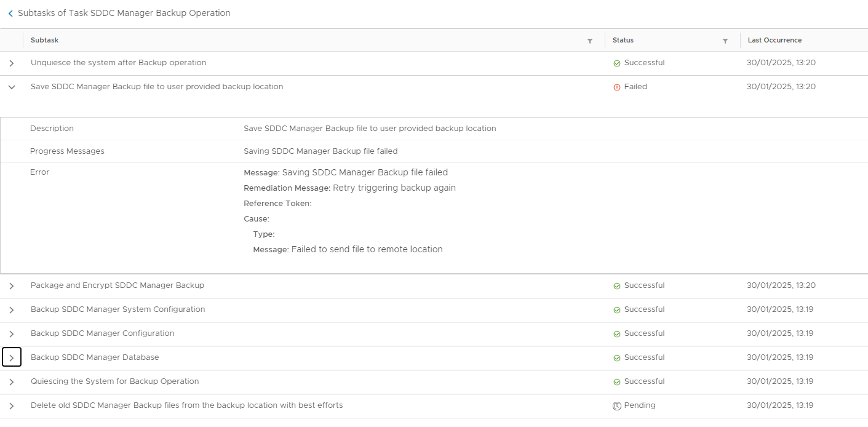868x427 pixels.
Task: Click the 'Error' detail label
Action: tap(39, 172)
